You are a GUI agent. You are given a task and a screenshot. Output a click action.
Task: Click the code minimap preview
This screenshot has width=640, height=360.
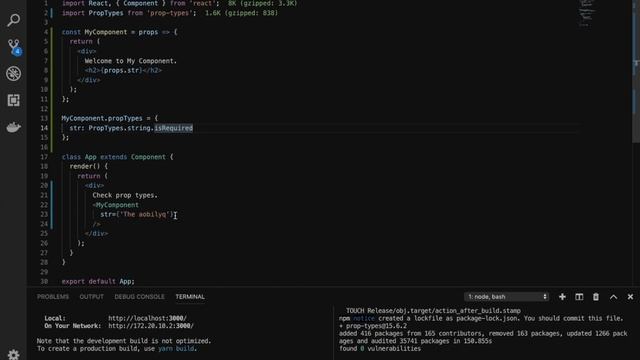[x=586, y=13]
